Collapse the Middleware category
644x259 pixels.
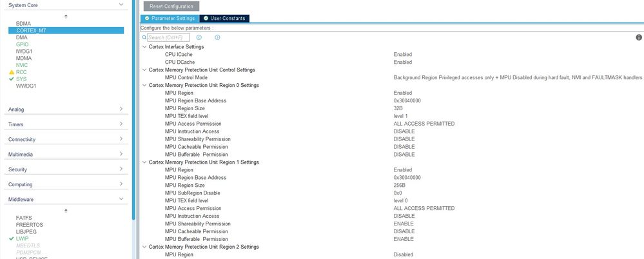(121, 199)
